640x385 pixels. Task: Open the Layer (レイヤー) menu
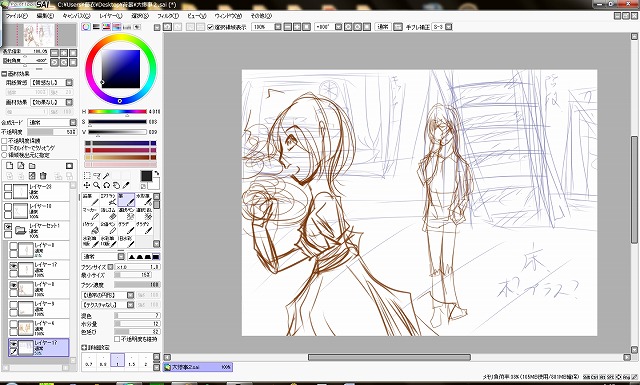click(111, 16)
